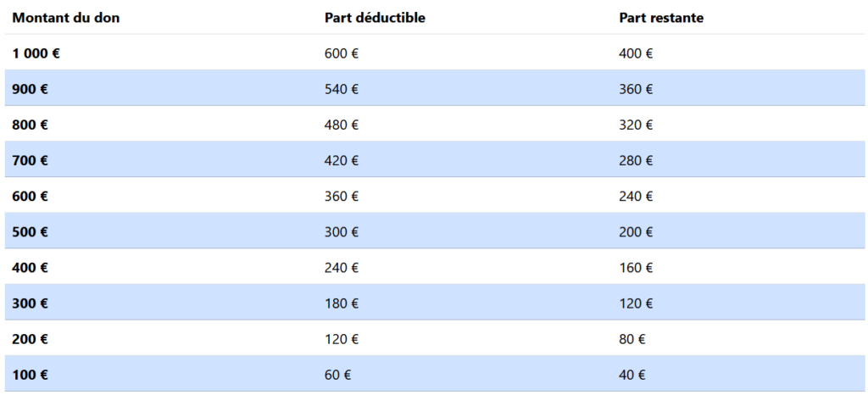Click the 540 € deductible cell
This screenshot has width=868, height=395.
342,89
